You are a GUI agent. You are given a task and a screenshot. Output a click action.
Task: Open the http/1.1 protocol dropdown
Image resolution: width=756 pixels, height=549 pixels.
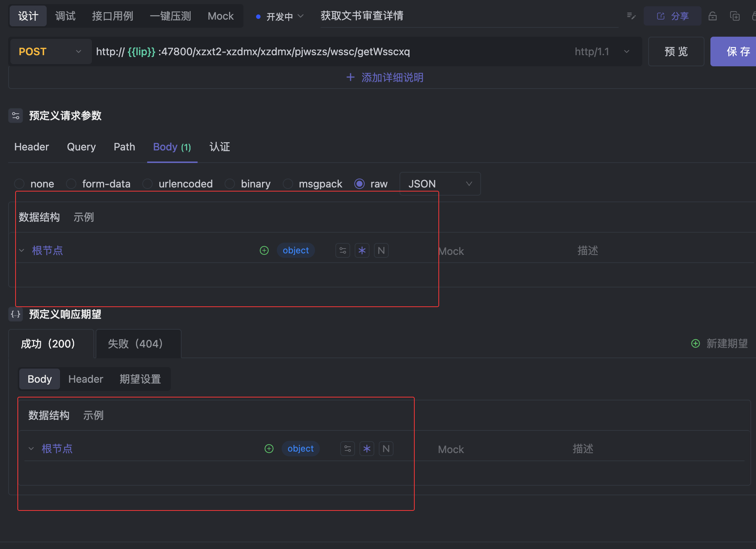pyautogui.click(x=602, y=51)
